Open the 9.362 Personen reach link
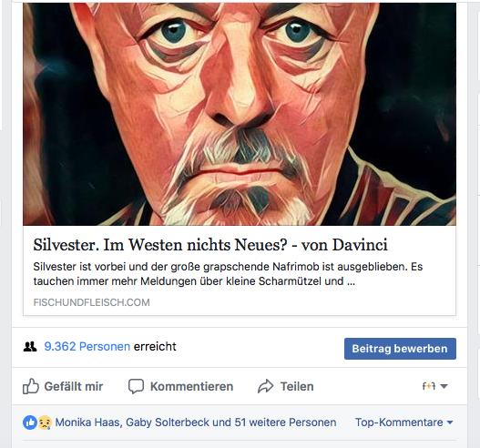 (87, 346)
